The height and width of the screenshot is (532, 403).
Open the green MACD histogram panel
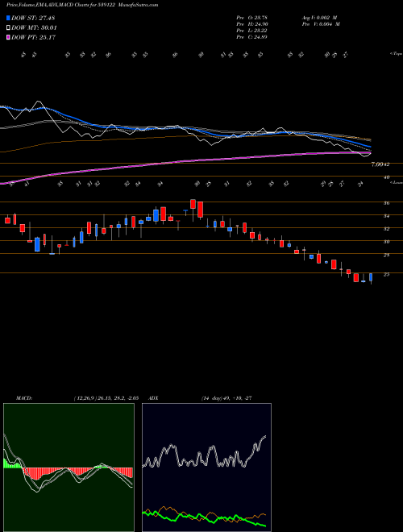point(69,468)
